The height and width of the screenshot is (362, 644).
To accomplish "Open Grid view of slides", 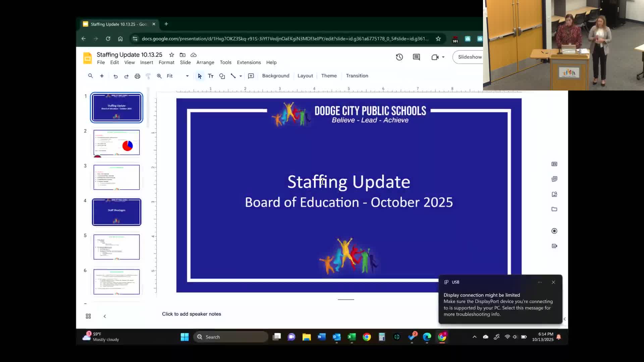I will (88, 316).
